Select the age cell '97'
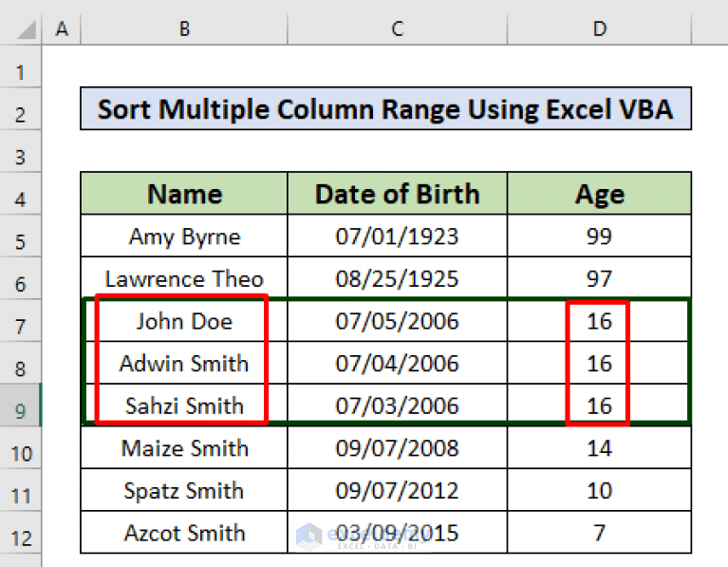 tap(600, 278)
